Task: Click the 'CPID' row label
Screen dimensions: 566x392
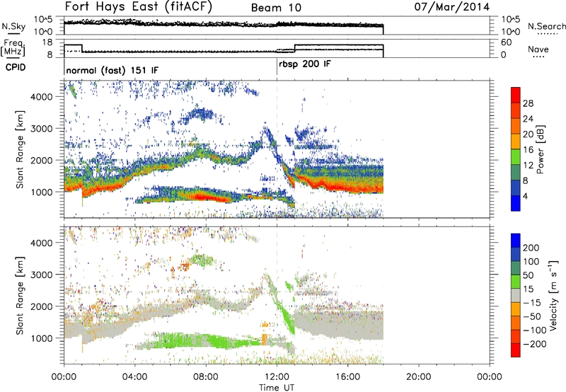Action: pos(16,67)
